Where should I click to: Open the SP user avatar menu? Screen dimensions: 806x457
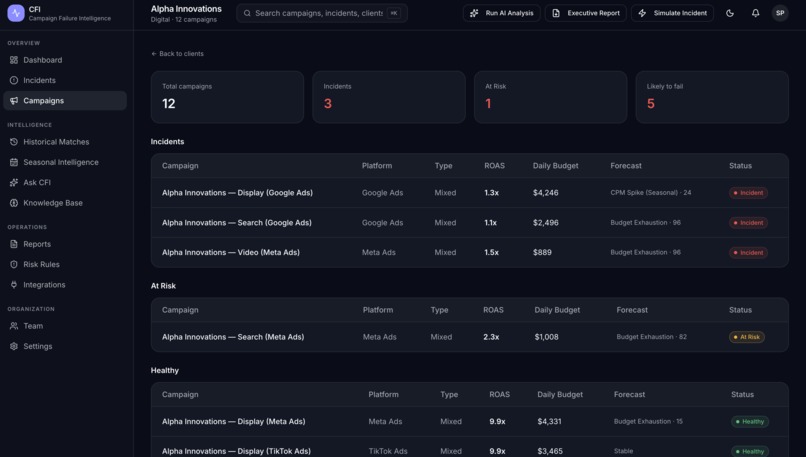780,13
